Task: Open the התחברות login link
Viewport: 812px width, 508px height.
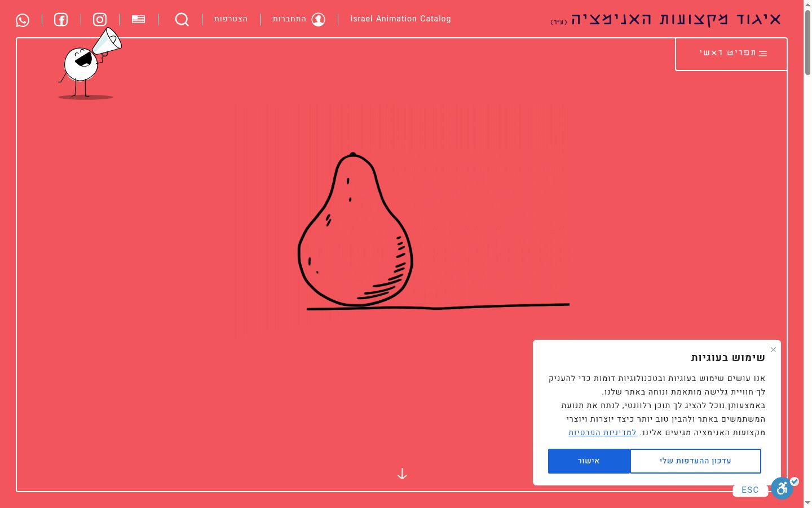Action: click(289, 19)
